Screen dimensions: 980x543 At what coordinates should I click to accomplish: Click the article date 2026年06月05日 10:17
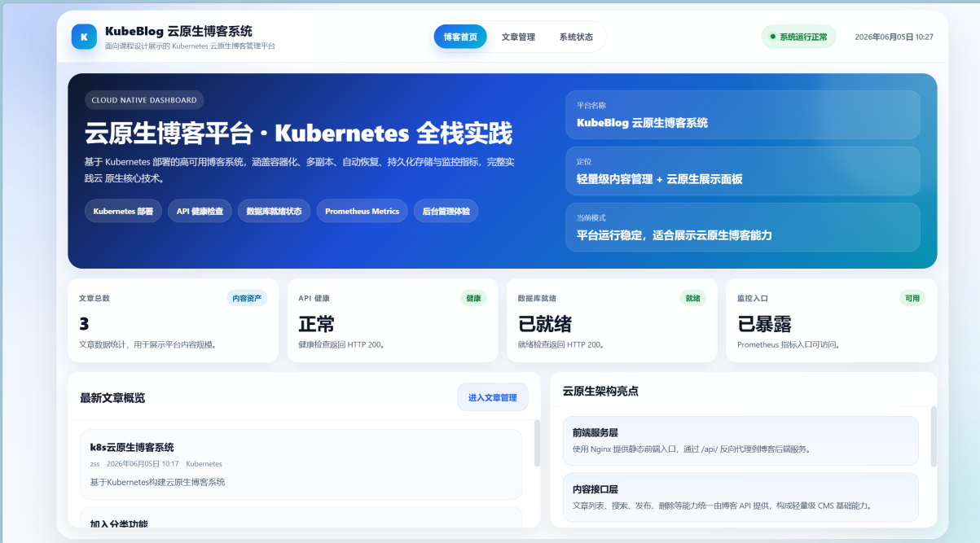143,464
